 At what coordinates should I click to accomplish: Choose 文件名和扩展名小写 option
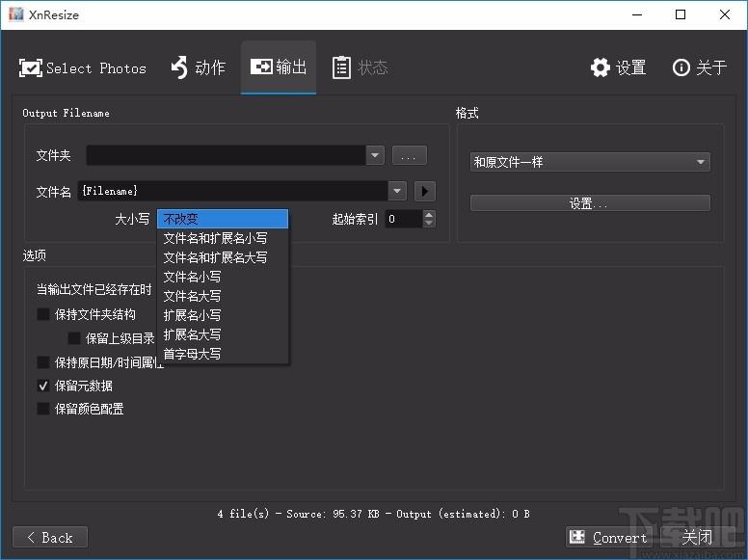coord(223,238)
